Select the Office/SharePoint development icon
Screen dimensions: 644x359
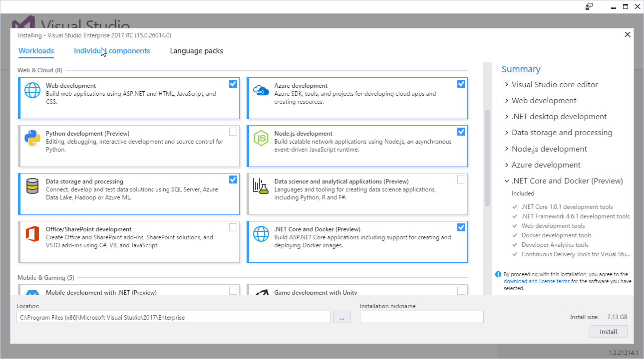point(32,234)
